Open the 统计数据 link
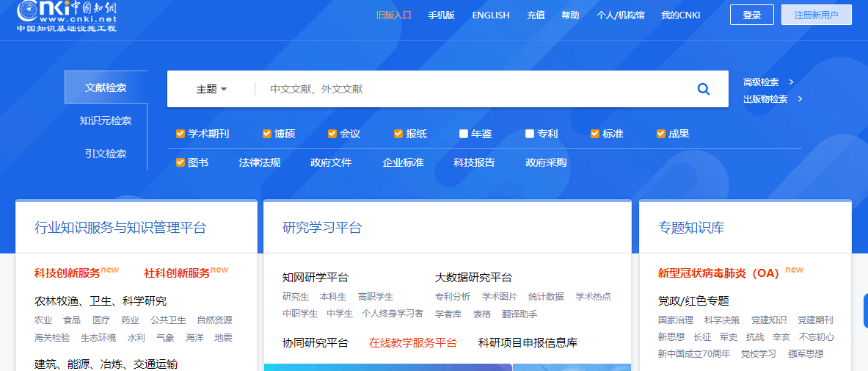 546,297
